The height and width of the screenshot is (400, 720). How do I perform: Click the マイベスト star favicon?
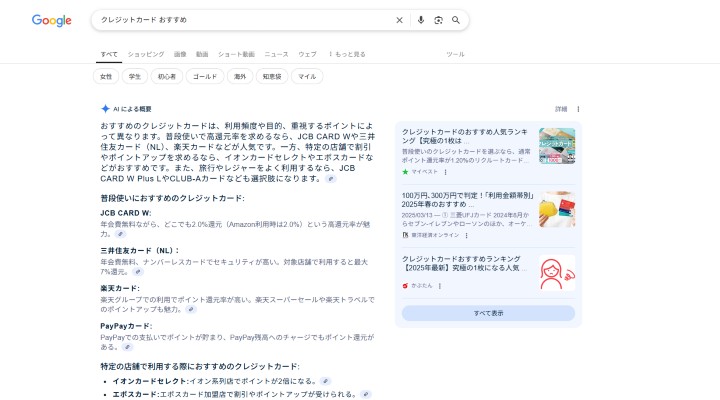pyautogui.click(x=405, y=172)
